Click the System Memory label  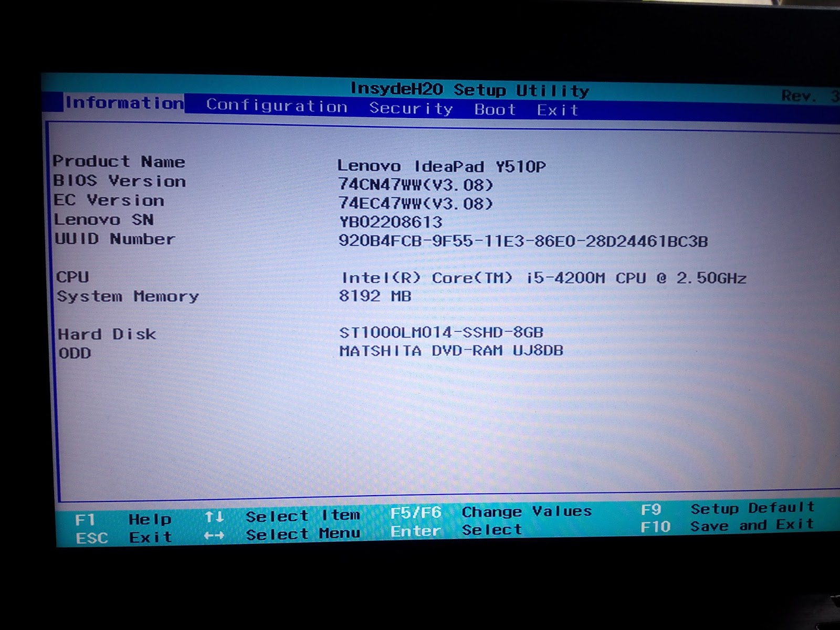pos(128,296)
